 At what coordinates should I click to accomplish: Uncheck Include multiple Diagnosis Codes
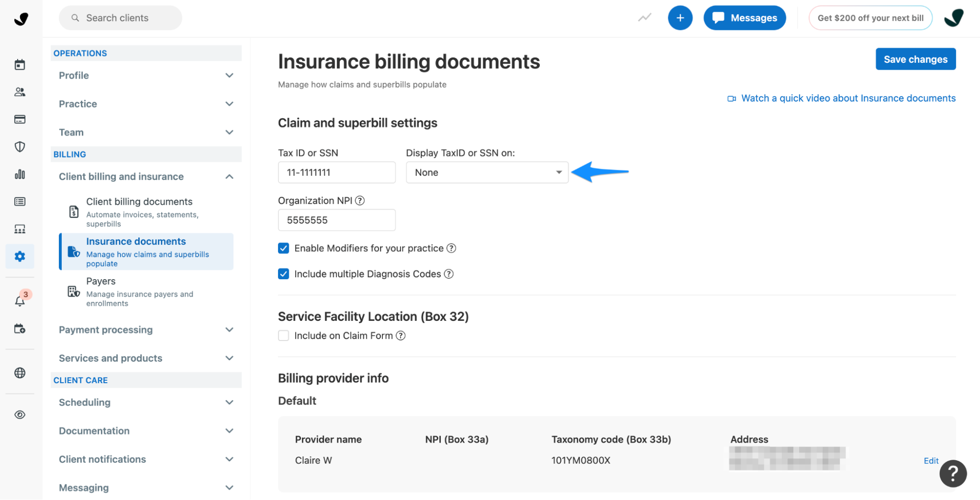click(283, 274)
